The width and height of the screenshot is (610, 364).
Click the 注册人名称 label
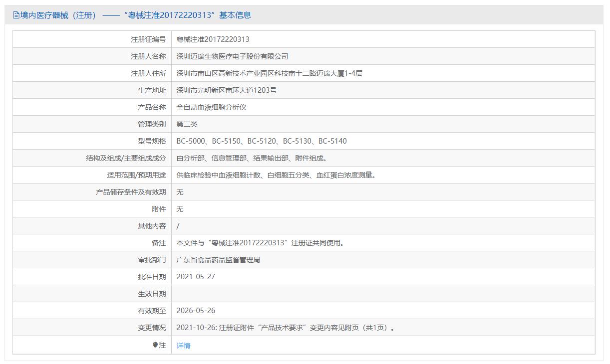148,56
